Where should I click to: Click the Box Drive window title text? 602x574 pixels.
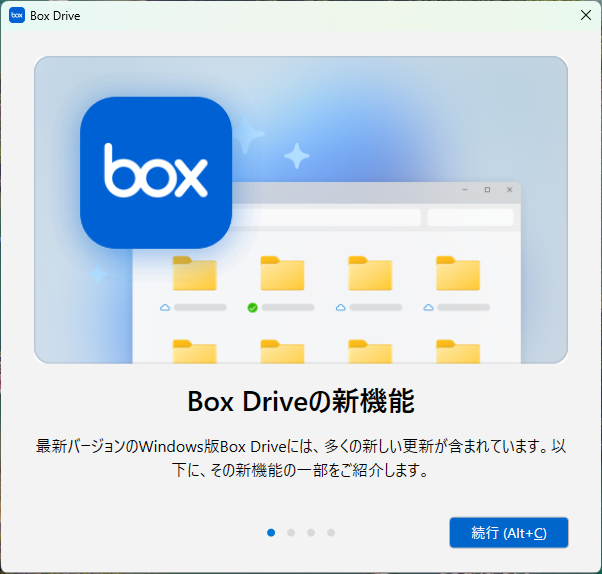tap(55, 16)
